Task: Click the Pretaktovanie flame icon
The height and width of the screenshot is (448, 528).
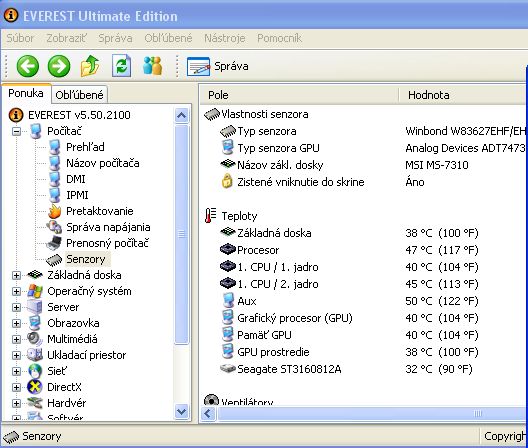Action: [x=55, y=211]
